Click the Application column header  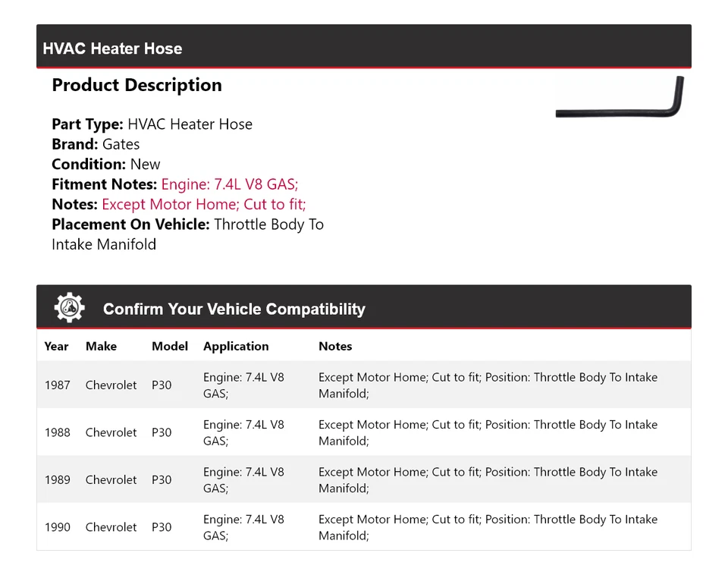click(x=236, y=347)
